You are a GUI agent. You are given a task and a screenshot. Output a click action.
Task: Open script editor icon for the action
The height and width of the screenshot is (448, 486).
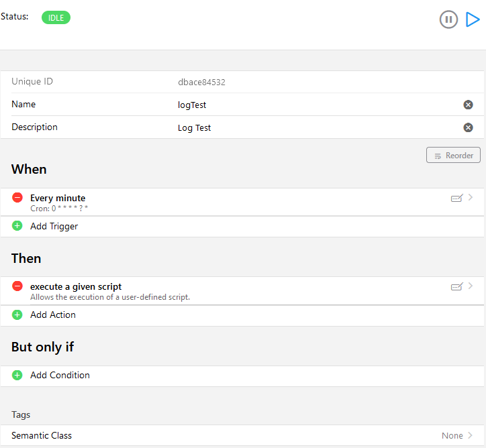pyautogui.click(x=456, y=286)
